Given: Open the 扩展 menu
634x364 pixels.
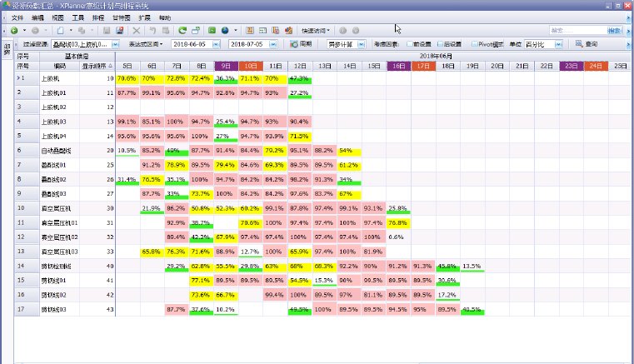Looking at the screenshot, I should tap(144, 17).
